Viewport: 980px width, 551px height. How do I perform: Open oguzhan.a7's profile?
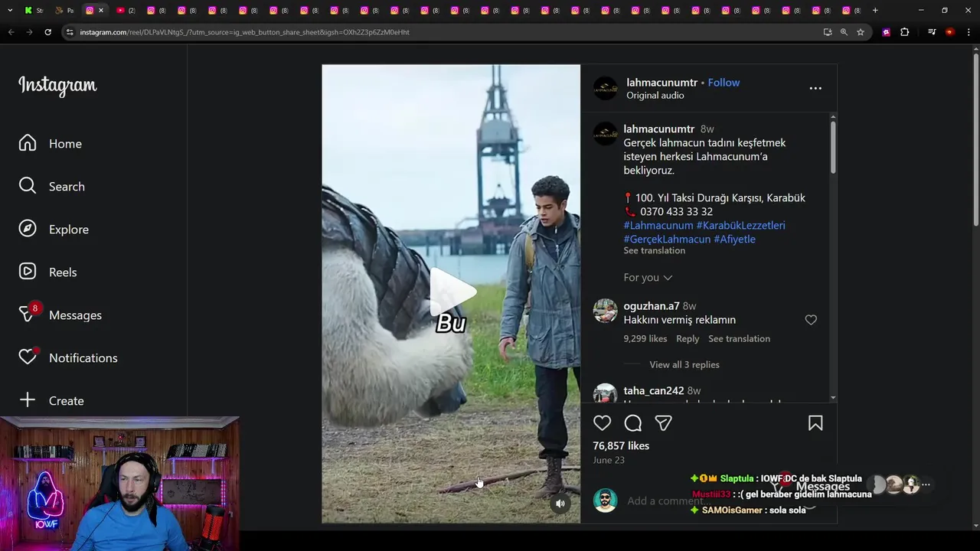point(652,306)
